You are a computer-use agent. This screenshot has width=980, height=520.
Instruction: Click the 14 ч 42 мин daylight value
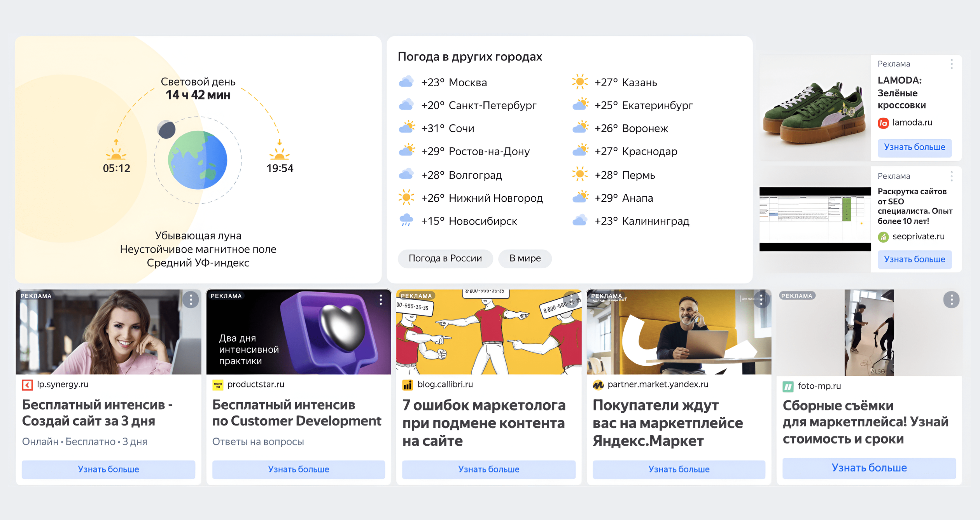pyautogui.click(x=198, y=95)
